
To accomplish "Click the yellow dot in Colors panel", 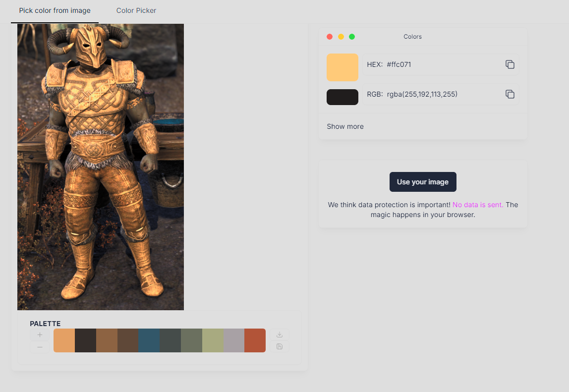I will pyautogui.click(x=341, y=37).
